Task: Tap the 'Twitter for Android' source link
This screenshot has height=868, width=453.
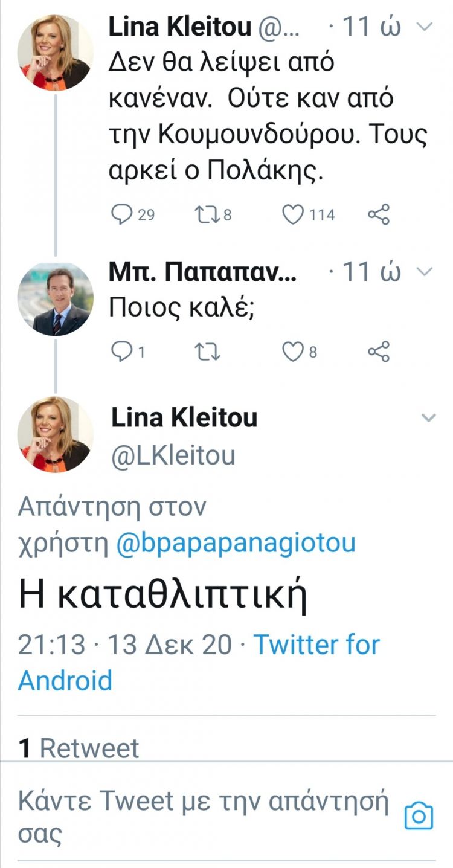Action: click(198, 662)
